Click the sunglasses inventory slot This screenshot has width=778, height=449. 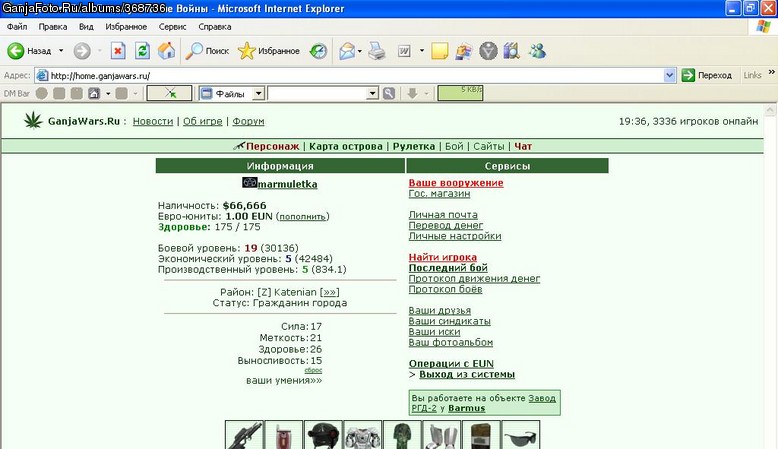point(520,435)
